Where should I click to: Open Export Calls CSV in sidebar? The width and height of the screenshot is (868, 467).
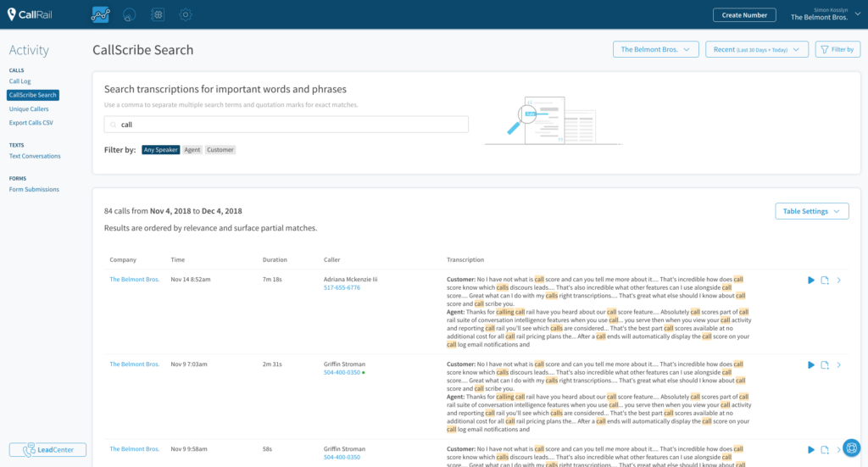pyautogui.click(x=31, y=123)
